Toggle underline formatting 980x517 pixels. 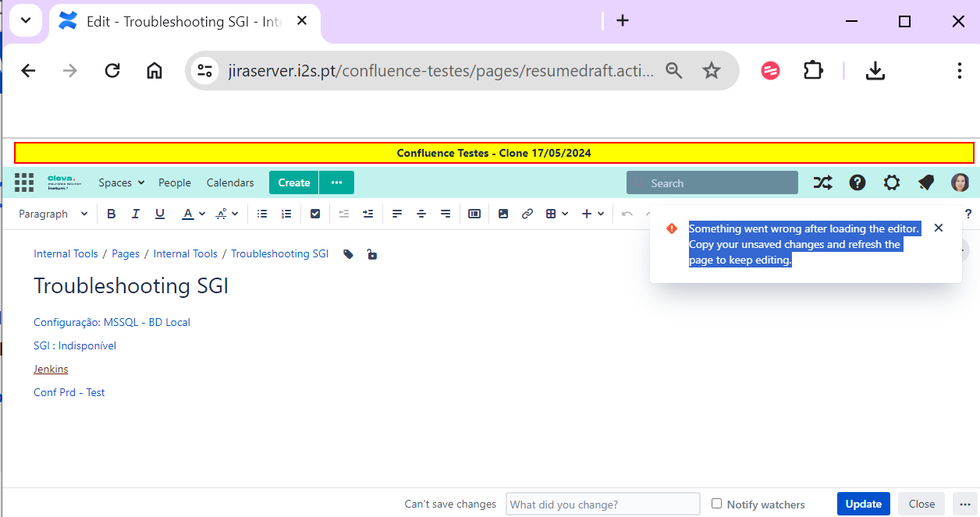click(160, 214)
